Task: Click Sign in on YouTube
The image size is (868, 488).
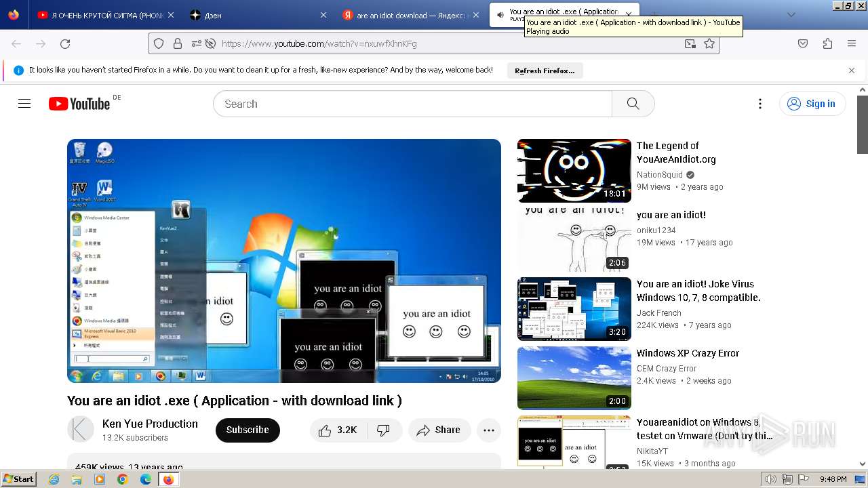Action: [x=812, y=104]
